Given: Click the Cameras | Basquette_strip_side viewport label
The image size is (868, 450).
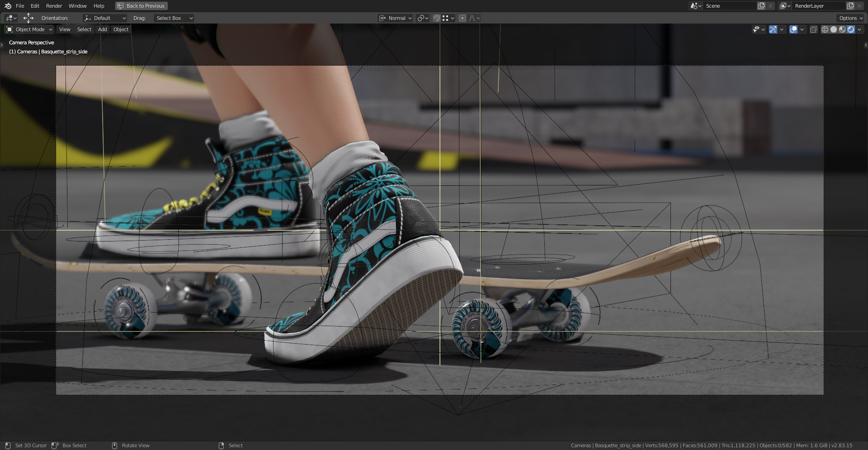Looking at the screenshot, I should [48, 52].
